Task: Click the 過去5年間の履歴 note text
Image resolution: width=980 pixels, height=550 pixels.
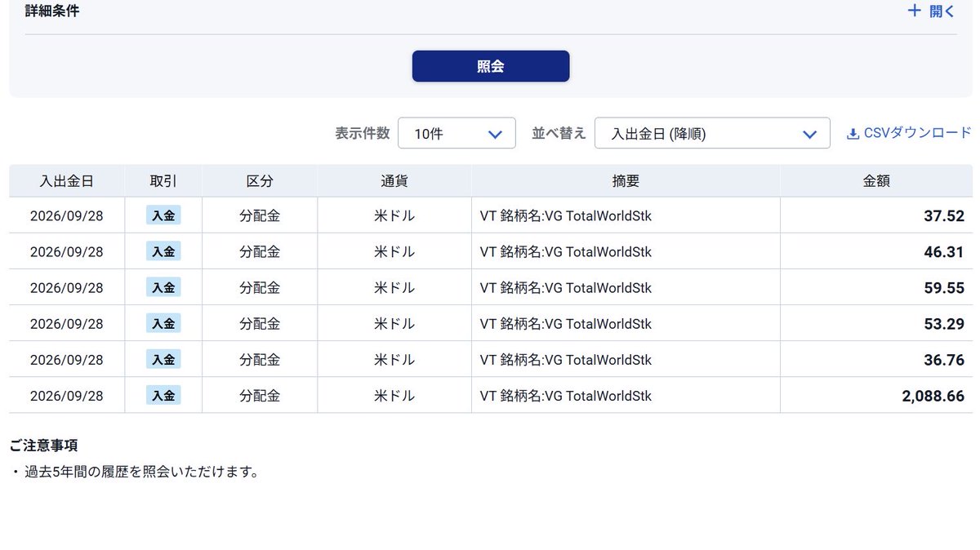Action: click(141, 472)
